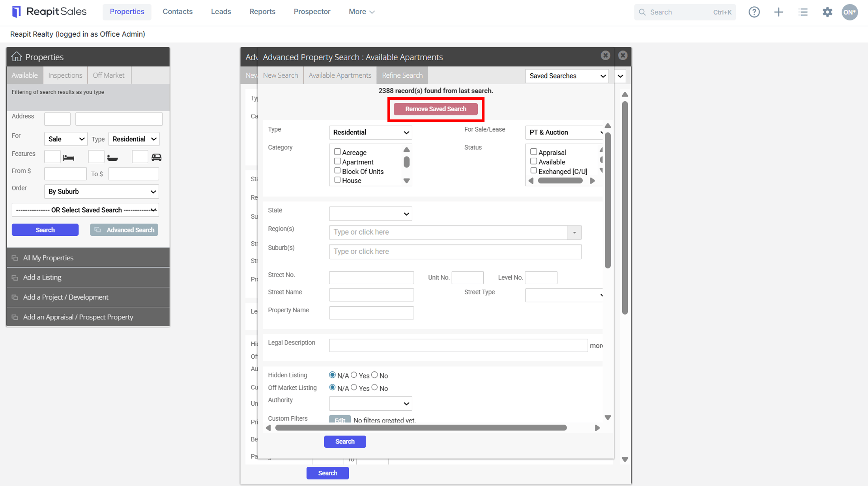Open the list view icon in header
Viewport: 868px width, 488px height.
click(x=803, y=12)
